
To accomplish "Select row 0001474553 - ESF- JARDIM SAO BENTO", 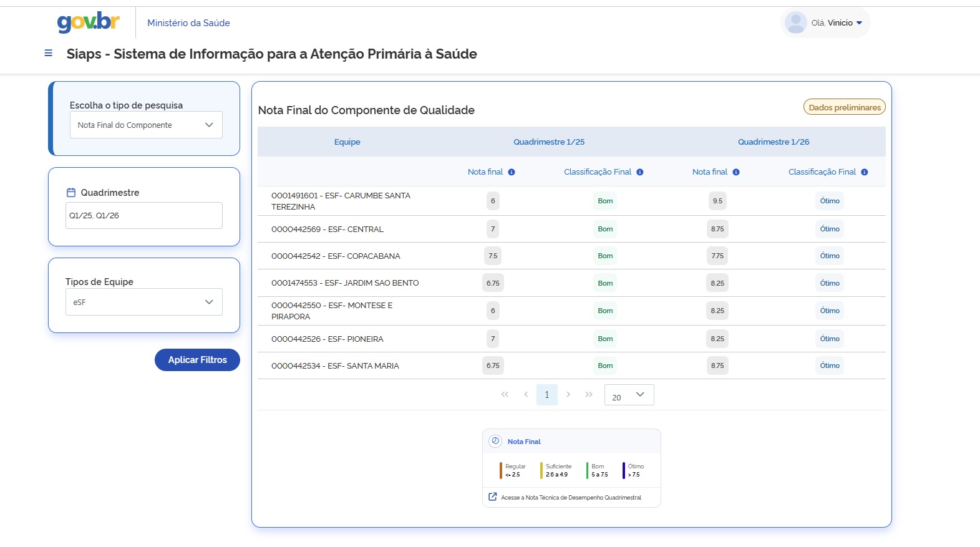I will click(x=571, y=283).
